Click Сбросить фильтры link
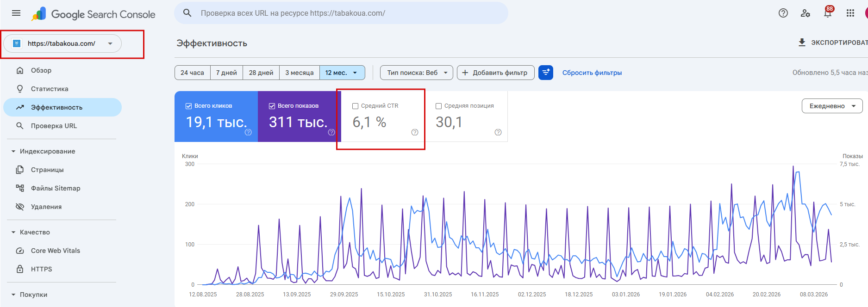 (592, 73)
